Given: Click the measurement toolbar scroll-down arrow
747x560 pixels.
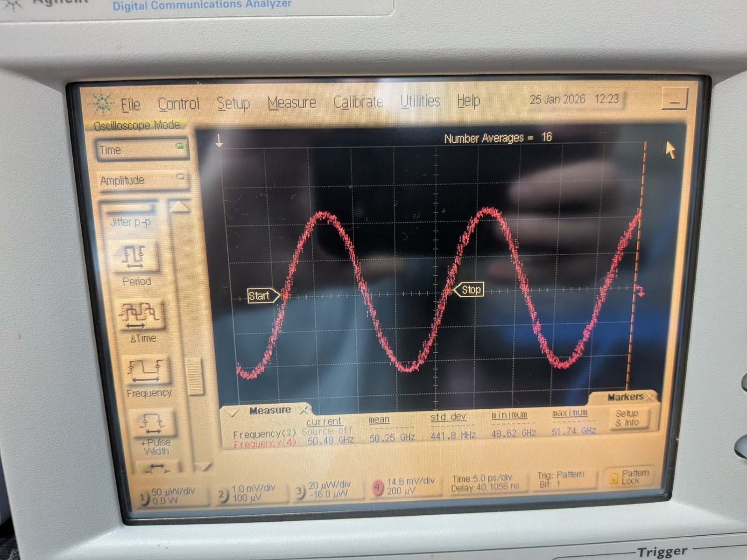Looking at the screenshot, I should pos(202,467).
